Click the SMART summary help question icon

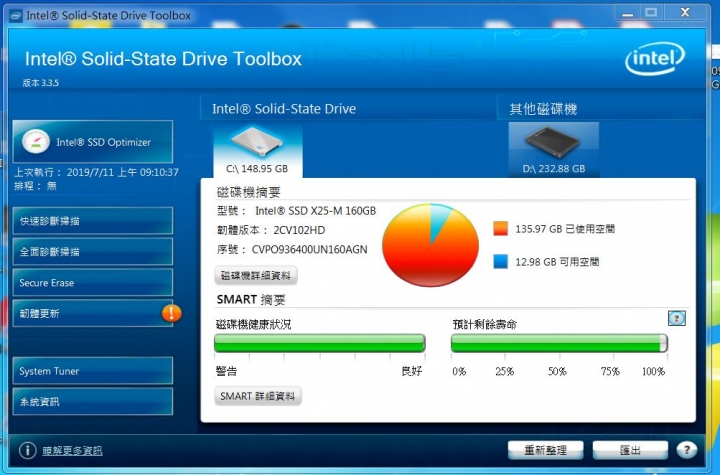click(677, 318)
